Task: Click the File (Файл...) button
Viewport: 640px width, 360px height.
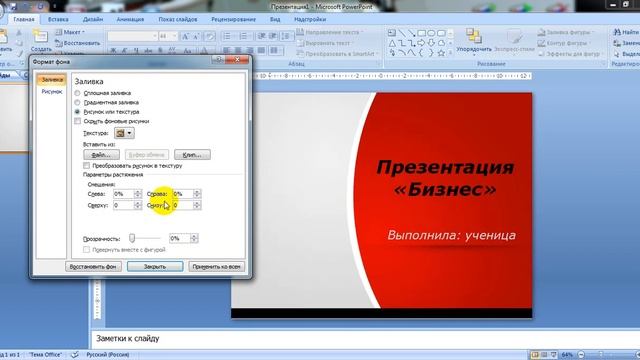Action: pos(101,155)
